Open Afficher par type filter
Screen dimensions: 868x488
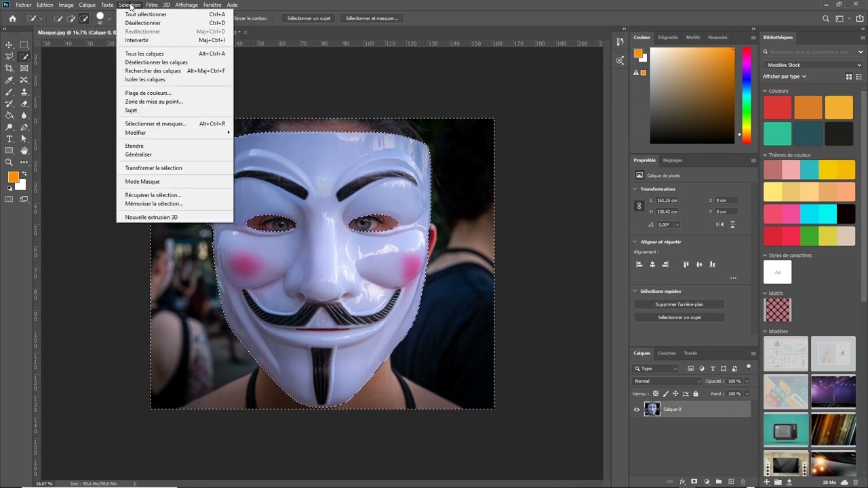pos(785,77)
